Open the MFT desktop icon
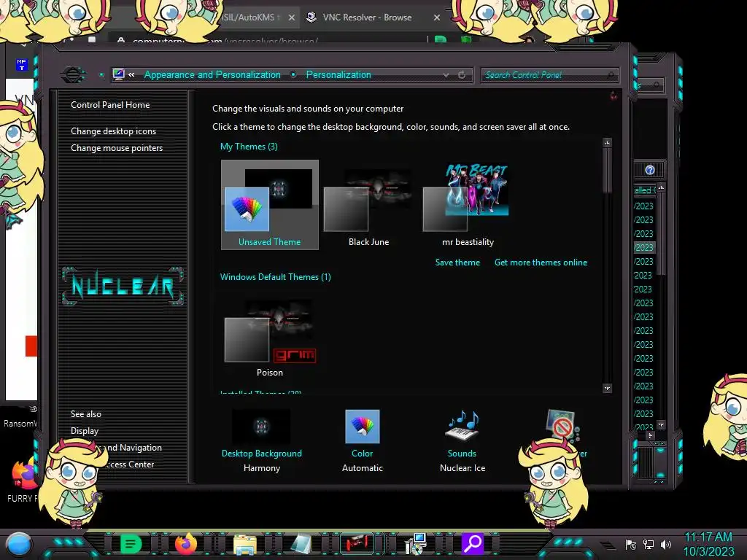The height and width of the screenshot is (560, 747). coord(21,64)
